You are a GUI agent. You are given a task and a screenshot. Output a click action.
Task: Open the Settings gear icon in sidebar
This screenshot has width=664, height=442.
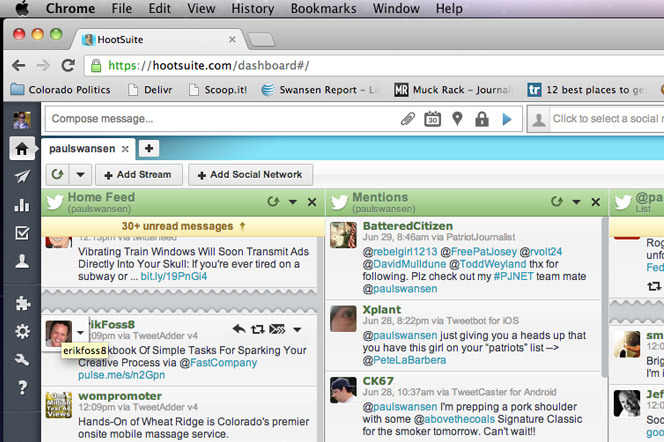click(22, 331)
